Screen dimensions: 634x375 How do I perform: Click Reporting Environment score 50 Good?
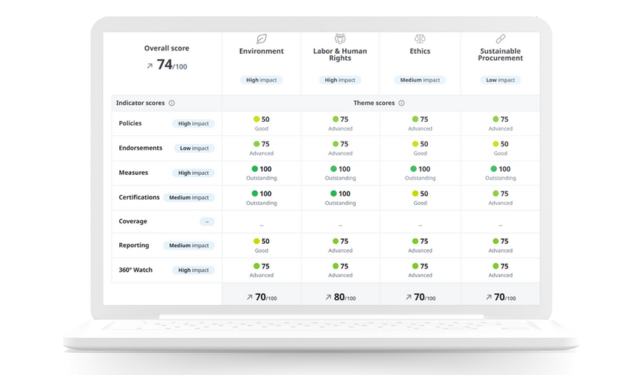click(261, 246)
